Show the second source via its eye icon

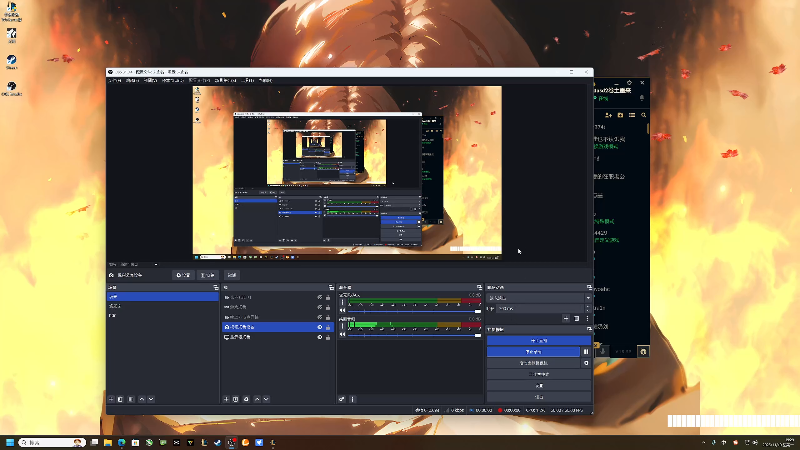tap(320, 307)
